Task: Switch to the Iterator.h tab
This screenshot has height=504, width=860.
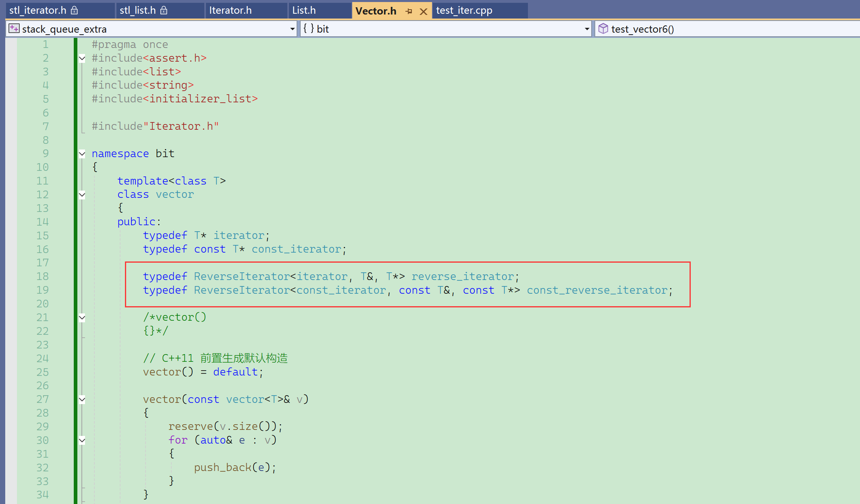Action: (230, 10)
